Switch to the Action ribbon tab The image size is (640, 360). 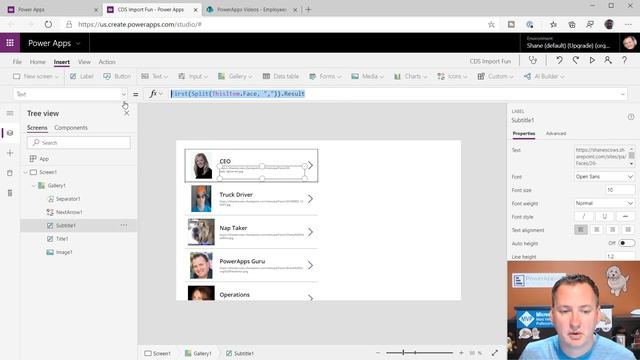tap(107, 62)
